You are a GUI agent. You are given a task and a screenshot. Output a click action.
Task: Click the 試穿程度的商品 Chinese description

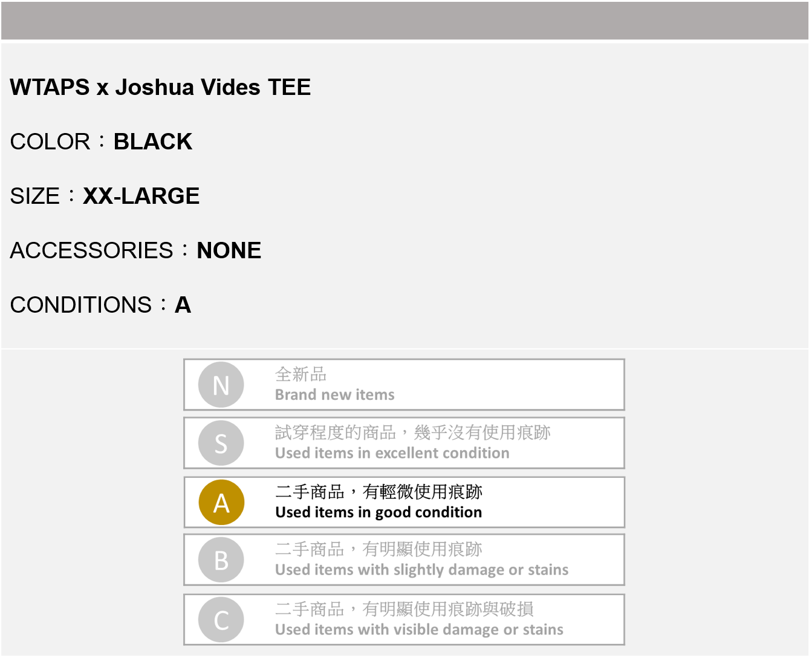pos(335,432)
